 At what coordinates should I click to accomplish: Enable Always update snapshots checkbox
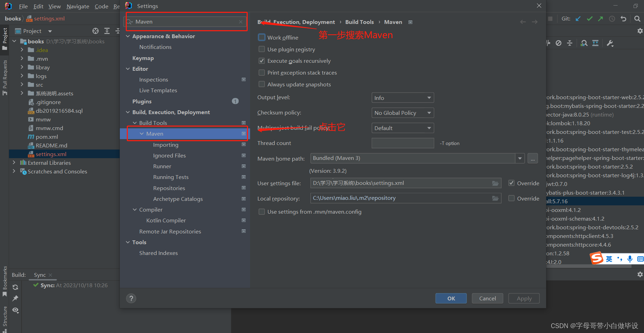(262, 84)
